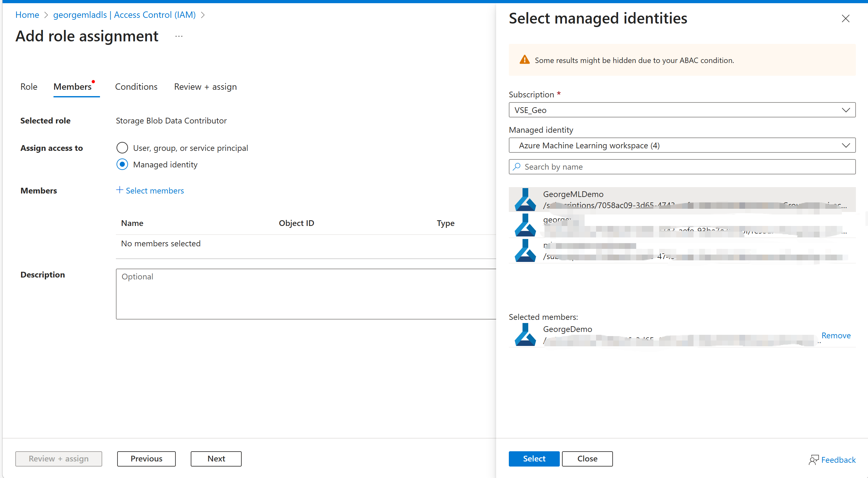Switch to the Conditions tab
The height and width of the screenshot is (478, 868).
(x=136, y=87)
